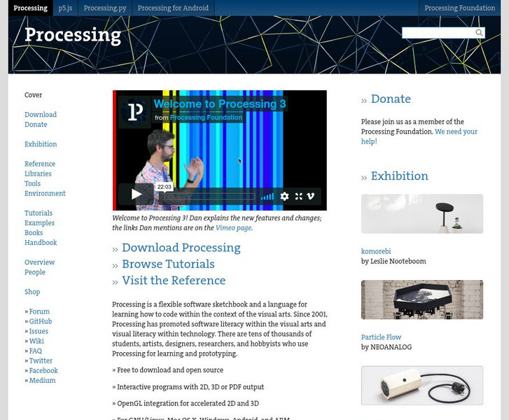This screenshot has height=420, width=509.
Task: Open the Particle Flow title link
Action: click(381, 337)
